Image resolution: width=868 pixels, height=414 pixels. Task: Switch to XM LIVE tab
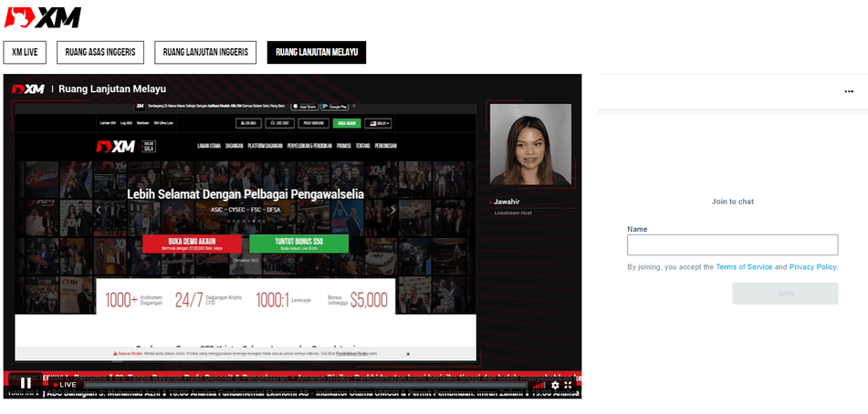pos(24,52)
